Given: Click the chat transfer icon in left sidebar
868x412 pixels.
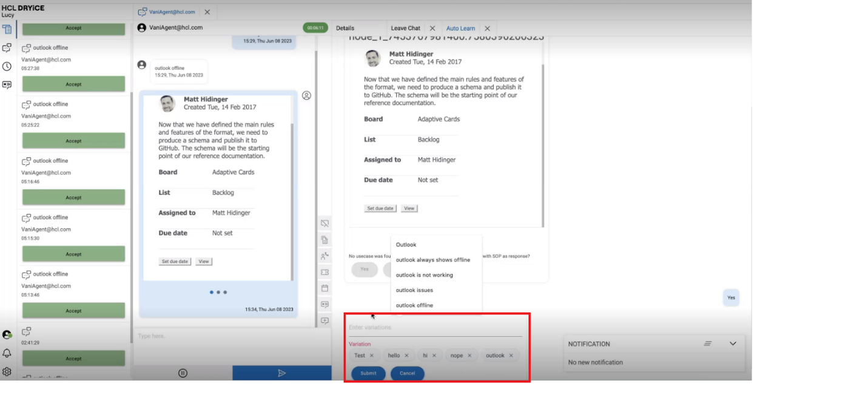Looking at the screenshot, I should click(x=7, y=85).
